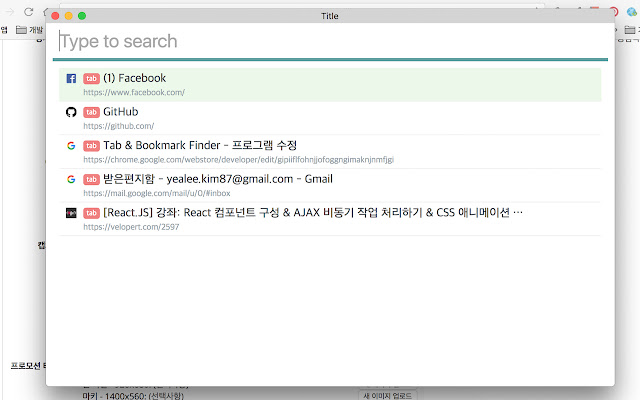Close the Title window with red button
This screenshot has height=400, width=640.
pos(56,16)
